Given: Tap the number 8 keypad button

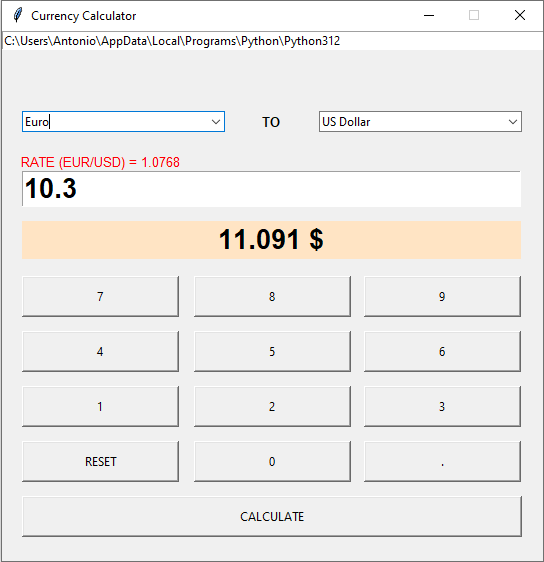Looking at the screenshot, I should [272, 296].
